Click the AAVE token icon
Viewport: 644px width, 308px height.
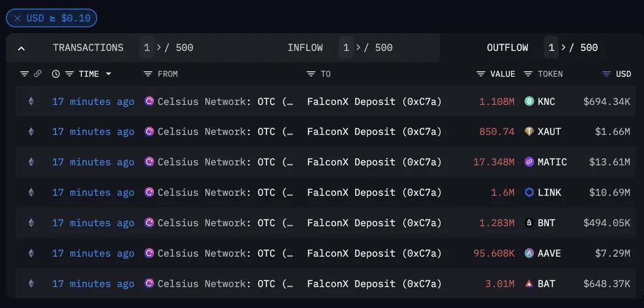click(x=529, y=253)
